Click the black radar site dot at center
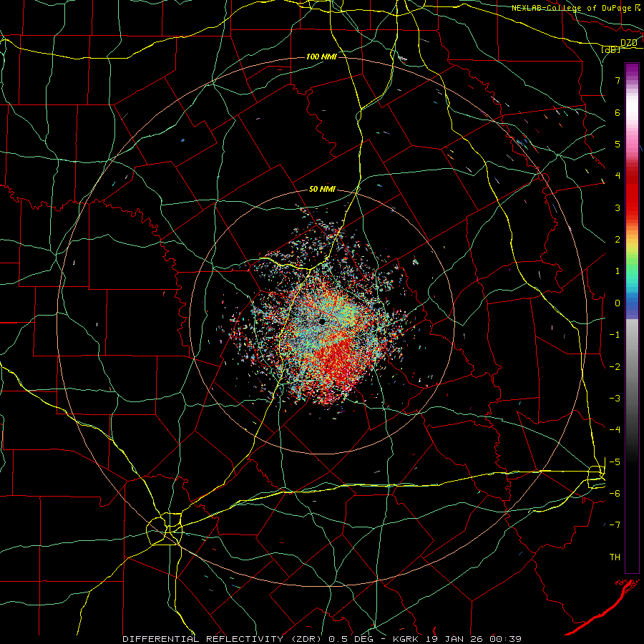Screen dimensions: 644x644 [323, 321]
